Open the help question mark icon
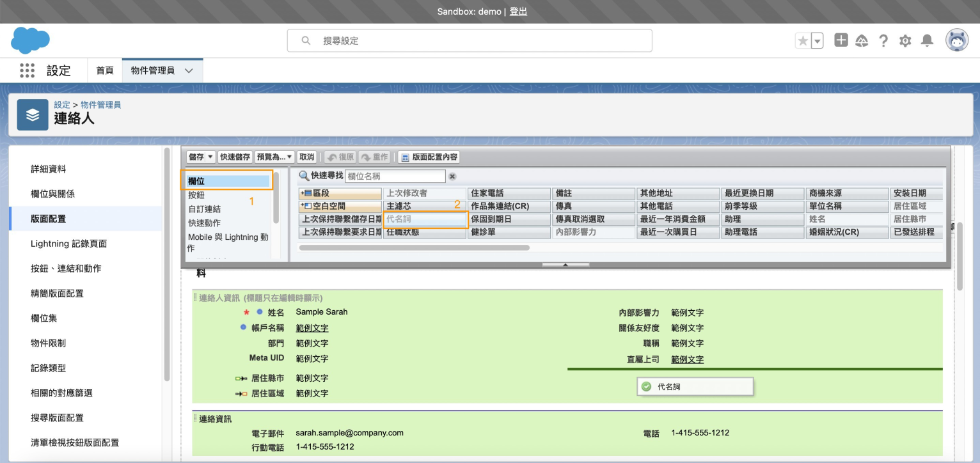The image size is (980, 463). (883, 41)
